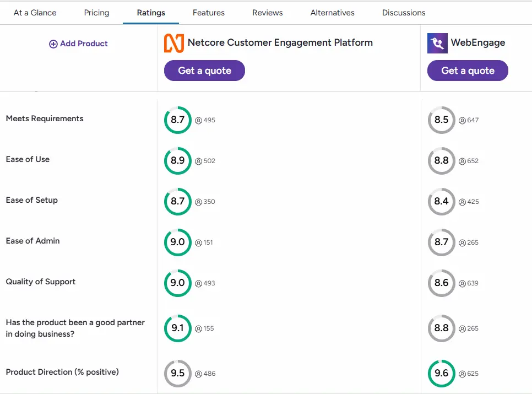Click Netcore 8.7 Meets Requirements score ring
This screenshot has height=394, width=532.
178,120
